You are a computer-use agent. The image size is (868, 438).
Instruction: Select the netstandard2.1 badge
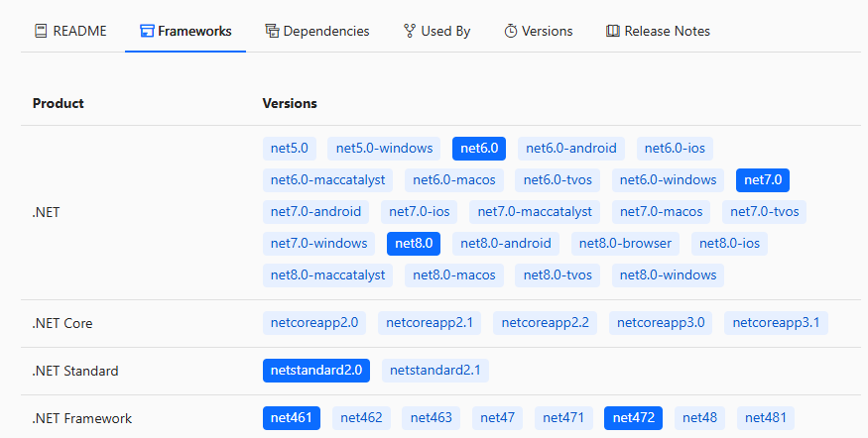tap(435, 371)
